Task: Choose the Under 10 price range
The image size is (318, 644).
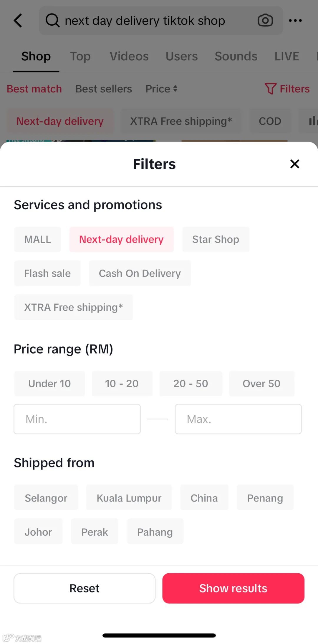Action: [49, 384]
